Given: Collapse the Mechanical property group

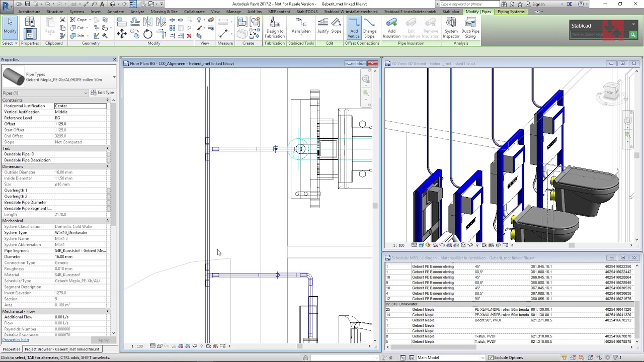Looking at the screenshot, I should coord(107,221).
